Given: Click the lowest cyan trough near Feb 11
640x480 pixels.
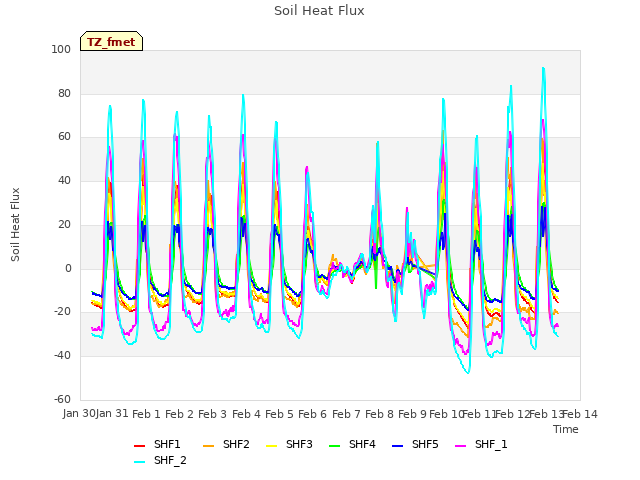Looking at the screenshot, I should coord(468,373).
